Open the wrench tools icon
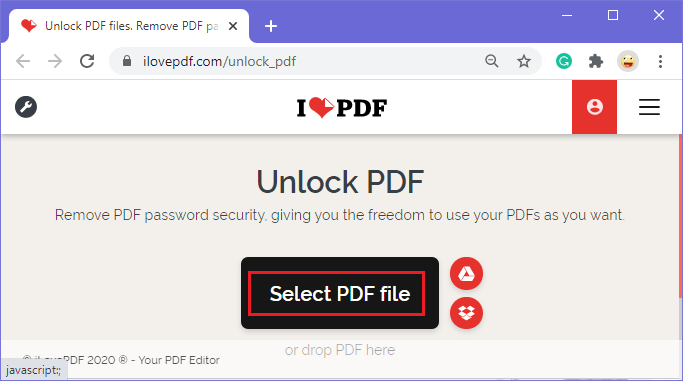Image resolution: width=683 pixels, height=381 pixels. [26, 107]
